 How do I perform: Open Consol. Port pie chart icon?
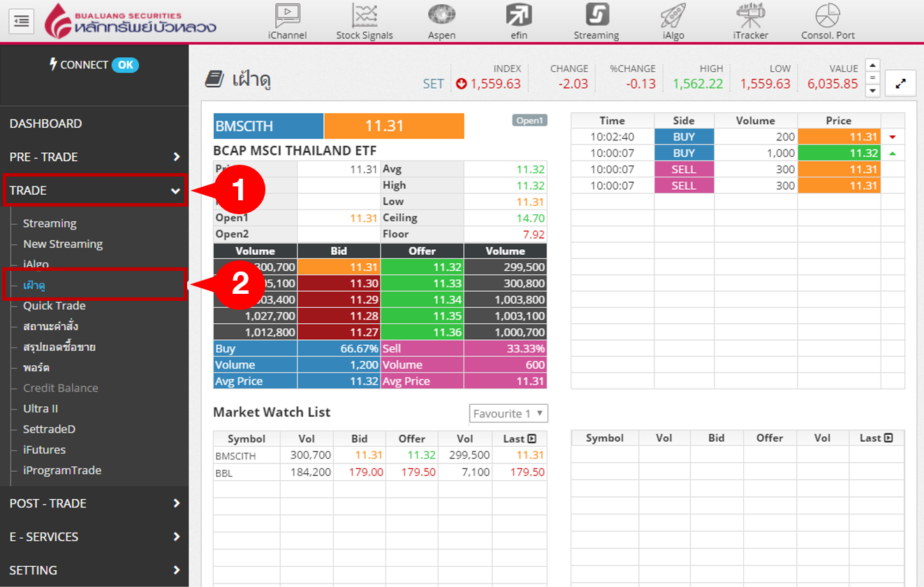point(828,16)
